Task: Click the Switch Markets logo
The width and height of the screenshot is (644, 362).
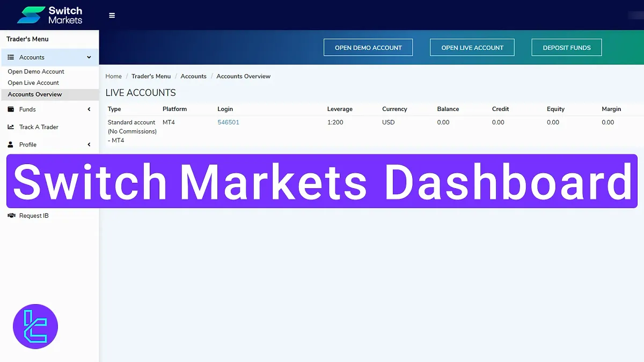Action: 48,14
